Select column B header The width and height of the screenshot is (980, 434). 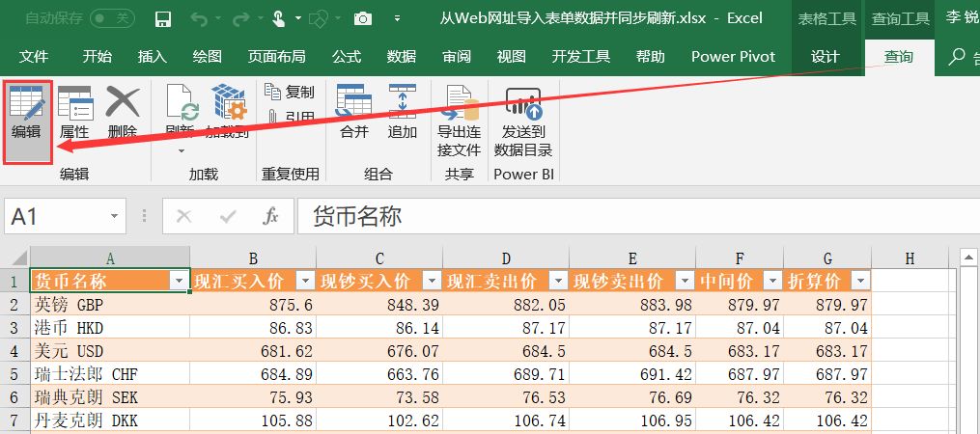pyautogui.click(x=253, y=258)
